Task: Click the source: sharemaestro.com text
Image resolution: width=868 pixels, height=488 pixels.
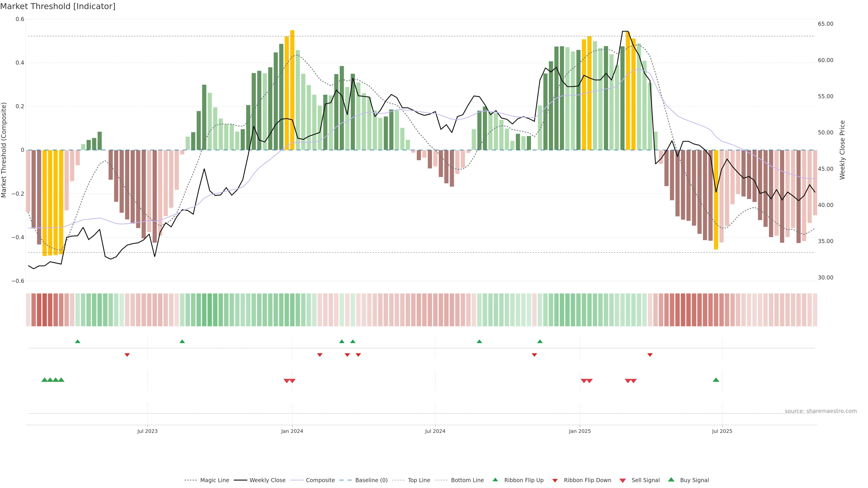Action: 821,411
